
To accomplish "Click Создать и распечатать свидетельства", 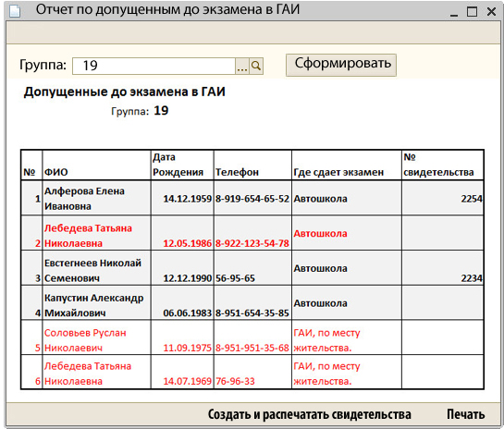I will click(309, 414).
